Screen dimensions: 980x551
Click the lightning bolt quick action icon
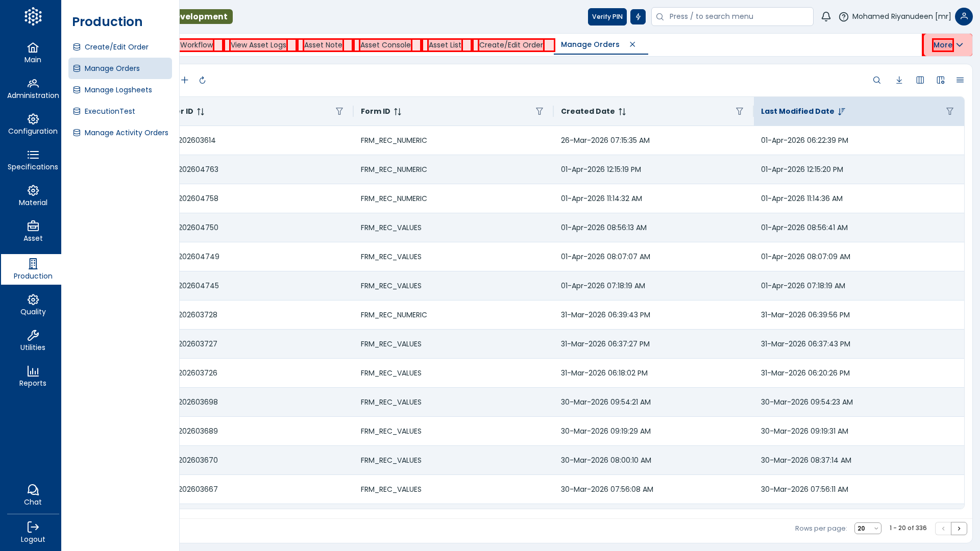tap(638, 16)
